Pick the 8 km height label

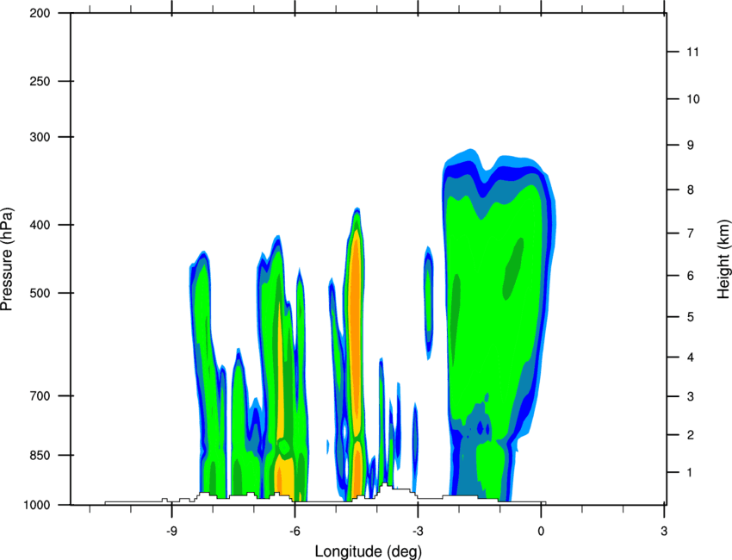pyautogui.click(x=690, y=190)
